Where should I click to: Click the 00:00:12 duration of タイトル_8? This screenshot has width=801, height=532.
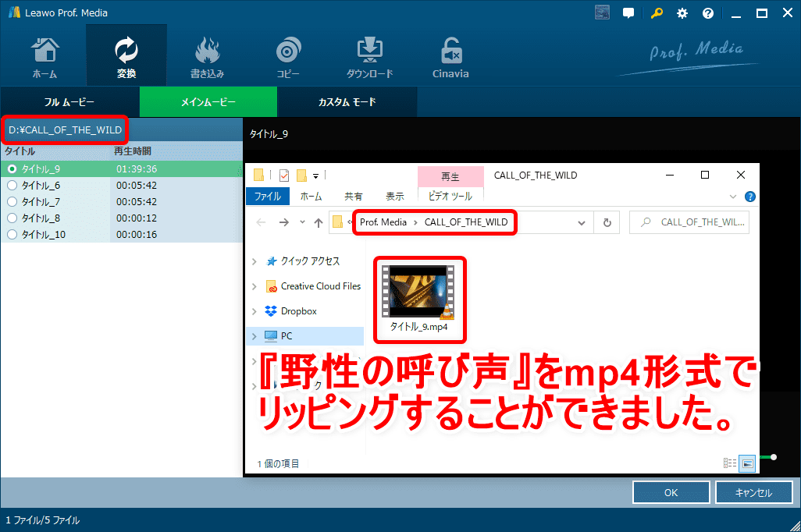coord(137,218)
